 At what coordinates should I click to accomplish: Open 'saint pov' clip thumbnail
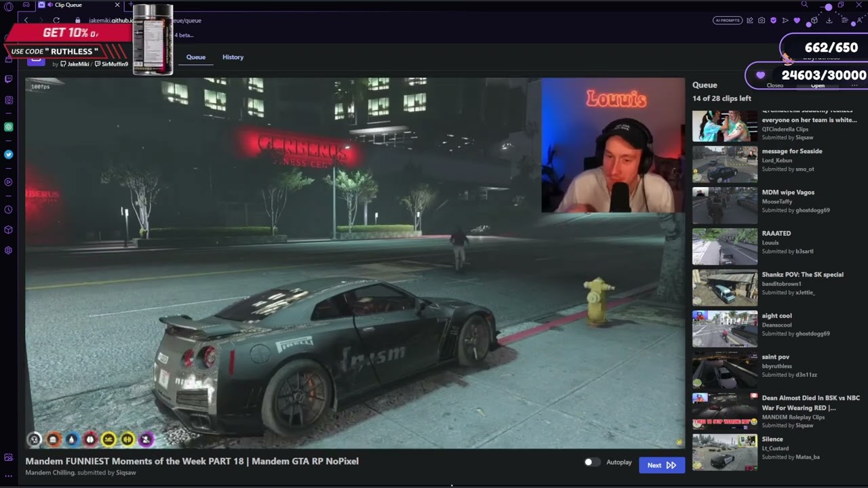[725, 370]
